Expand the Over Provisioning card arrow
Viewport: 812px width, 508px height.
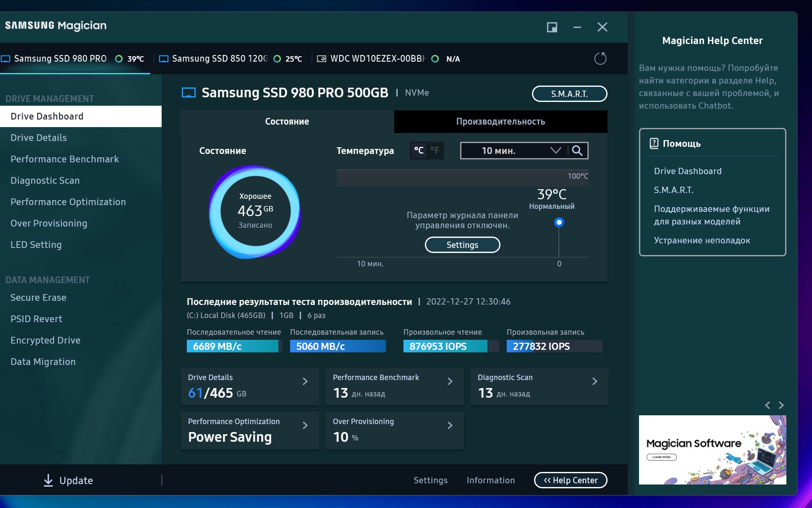tap(450, 425)
